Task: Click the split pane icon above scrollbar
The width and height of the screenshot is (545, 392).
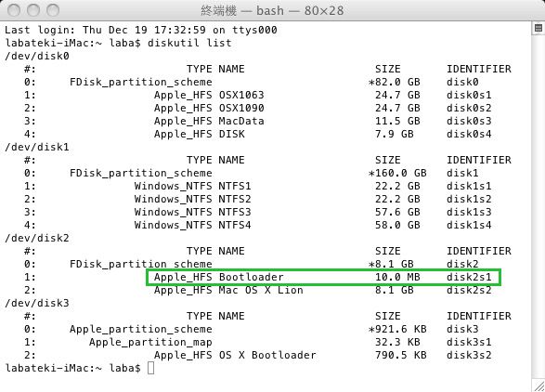Action: [539, 28]
